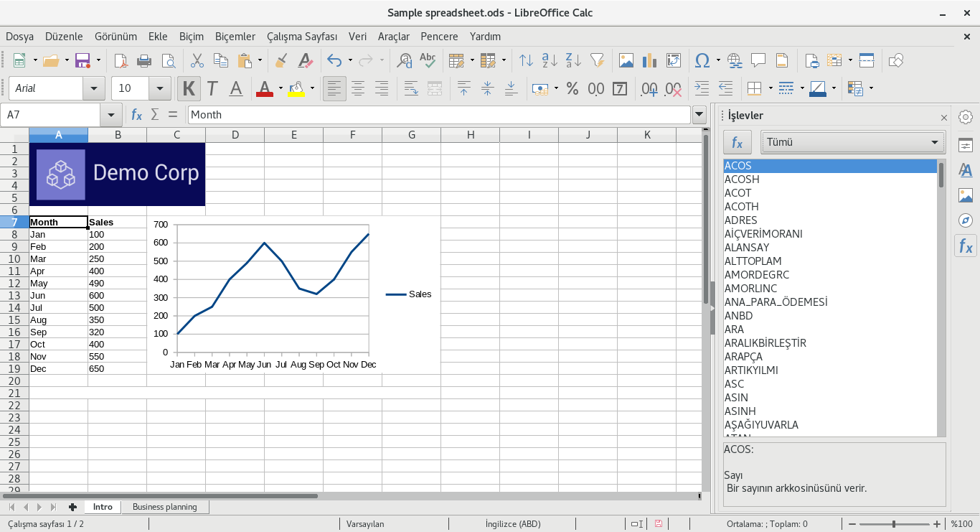The image size is (980, 532).
Task: Open the function category dropdown showing Tümü
Action: (x=853, y=142)
